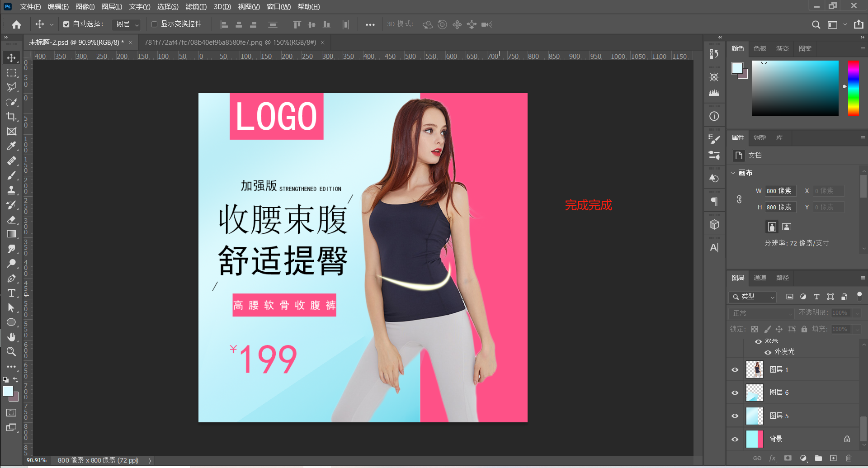This screenshot has width=868, height=468.
Task: Click more alignment options ellipsis button
Action: pyautogui.click(x=370, y=24)
